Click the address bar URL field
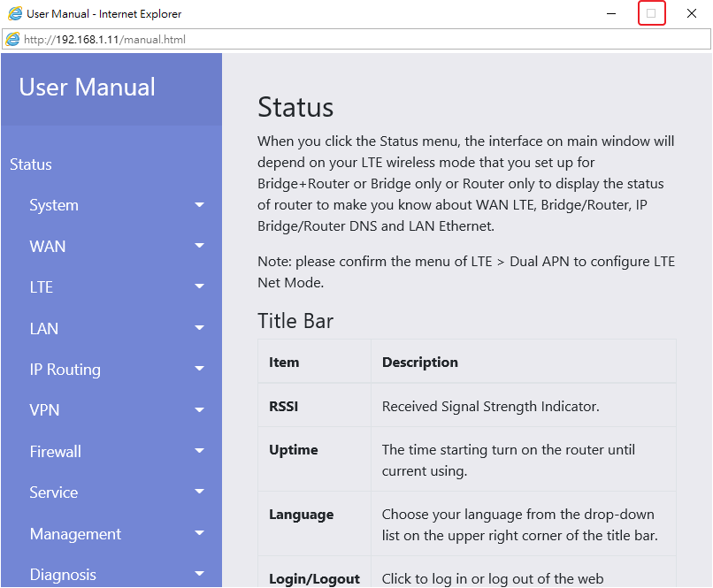This screenshot has width=713, height=588. (x=356, y=40)
